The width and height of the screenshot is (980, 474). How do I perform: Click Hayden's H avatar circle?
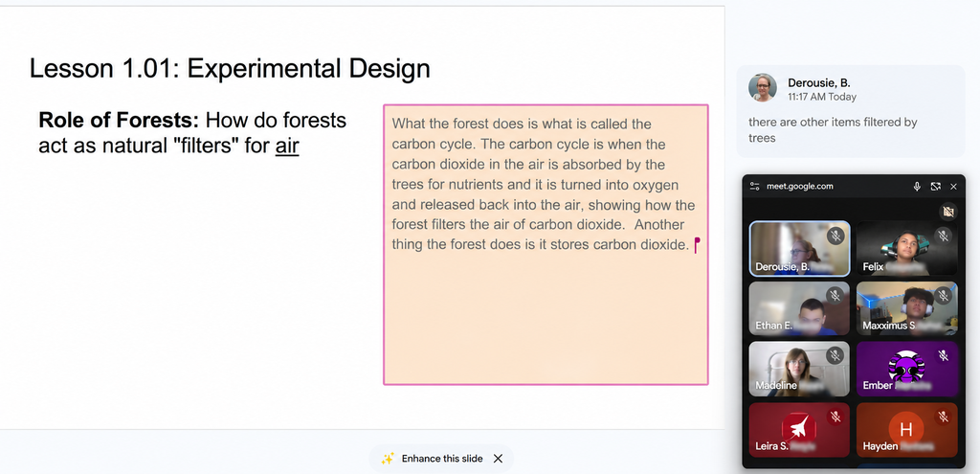[906, 429]
